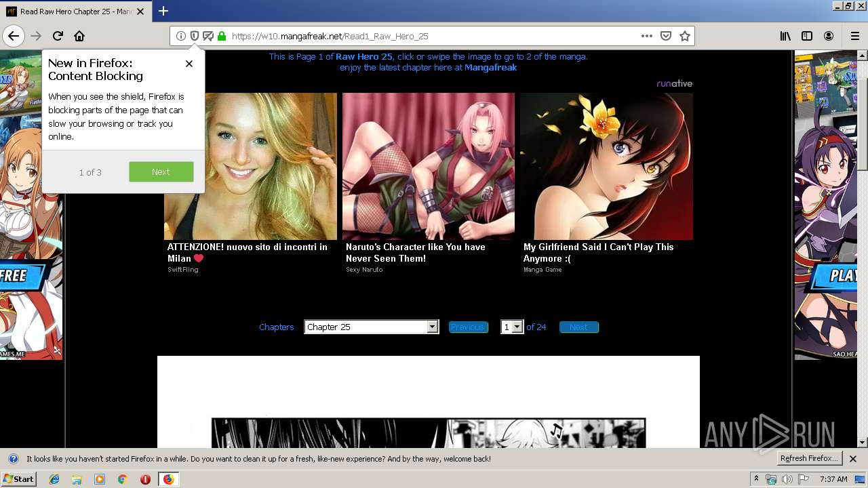This screenshot has width=868, height=488.
Task: Click the forward navigation arrow
Action: tap(37, 36)
